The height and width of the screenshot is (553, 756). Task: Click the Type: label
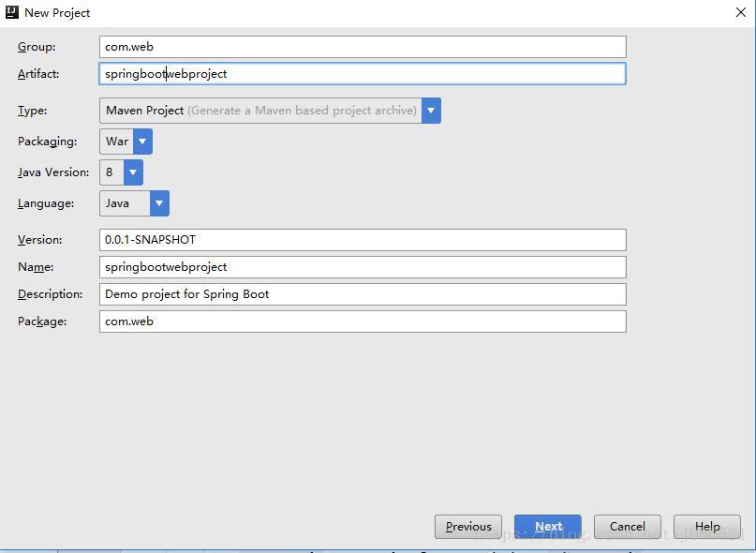(32, 111)
